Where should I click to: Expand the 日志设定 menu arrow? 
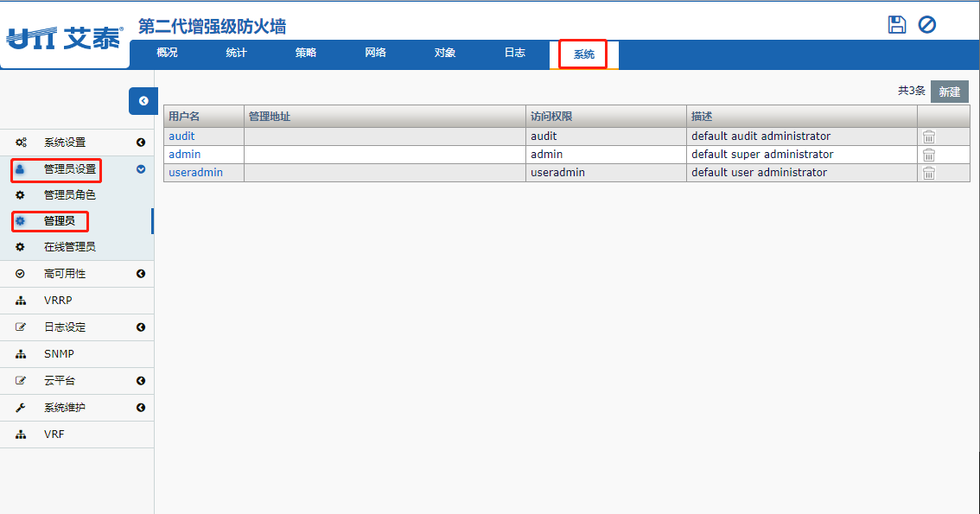click(x=141, y=327)
